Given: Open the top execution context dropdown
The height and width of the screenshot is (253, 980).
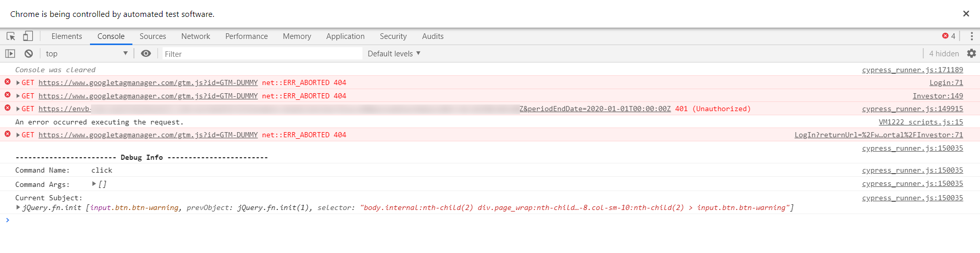Looking at the screenshot, I should pyautogui.click(x=86, y=54).
